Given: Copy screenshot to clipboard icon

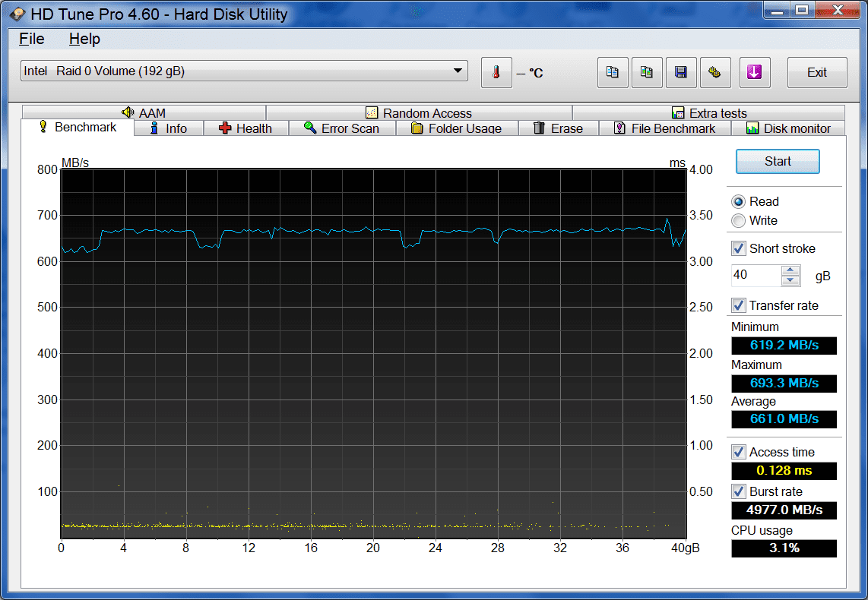Looking at the screenshot, I should pyautogui.click(x=647, y=72).
